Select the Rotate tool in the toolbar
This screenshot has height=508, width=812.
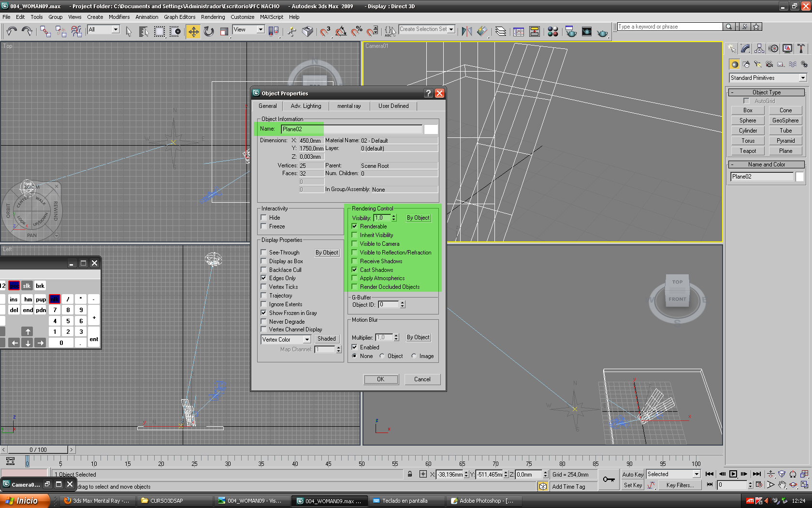(x=209, y=31)
